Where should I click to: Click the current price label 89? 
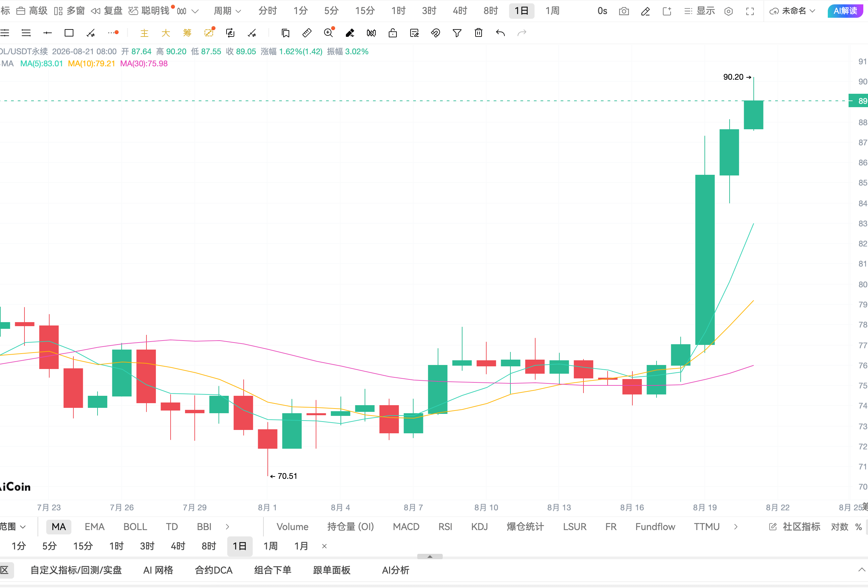[x=858, y=101]
